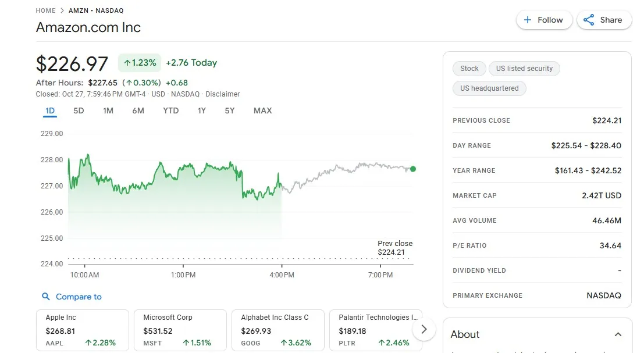Click the arrow to see more comparison stocks
This screenshot has width=644, height=353.
point(424,329)
